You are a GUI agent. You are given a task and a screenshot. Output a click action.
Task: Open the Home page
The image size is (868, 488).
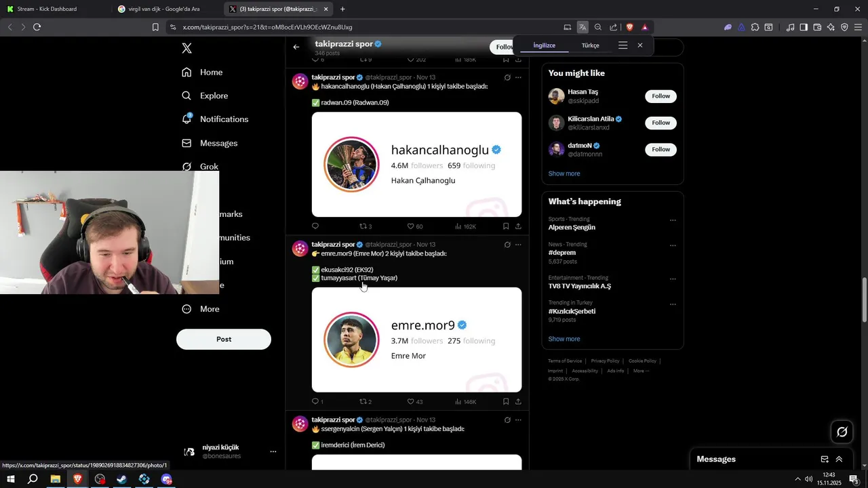click(x=202, y=72)
